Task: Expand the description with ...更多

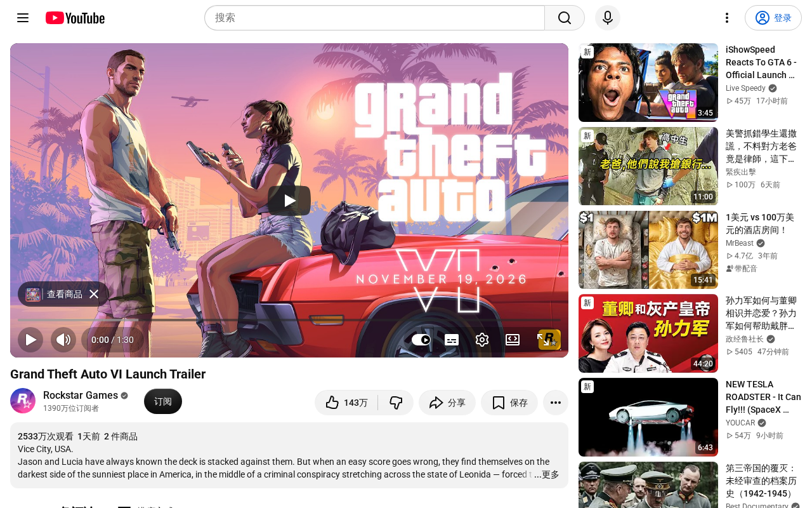Action: pyautogui.click(x=546, y=474)
